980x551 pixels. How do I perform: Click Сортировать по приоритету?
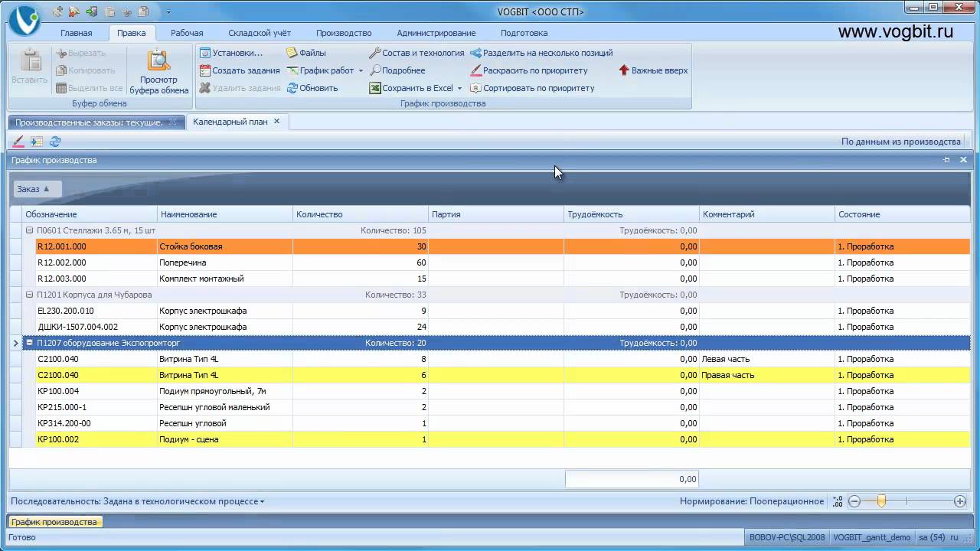[x=532, y=88]
